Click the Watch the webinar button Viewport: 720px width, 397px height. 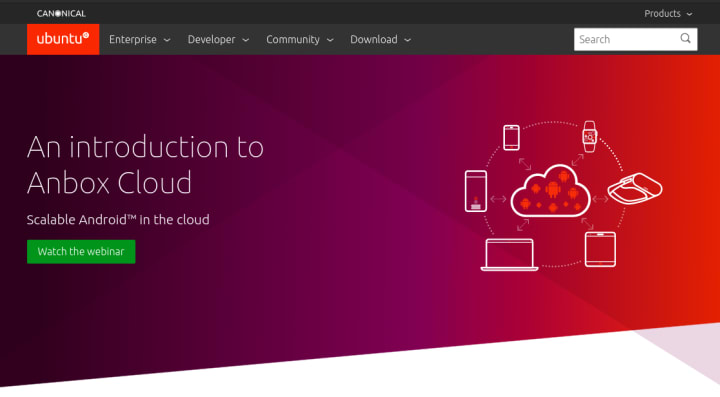coord(81,252)
